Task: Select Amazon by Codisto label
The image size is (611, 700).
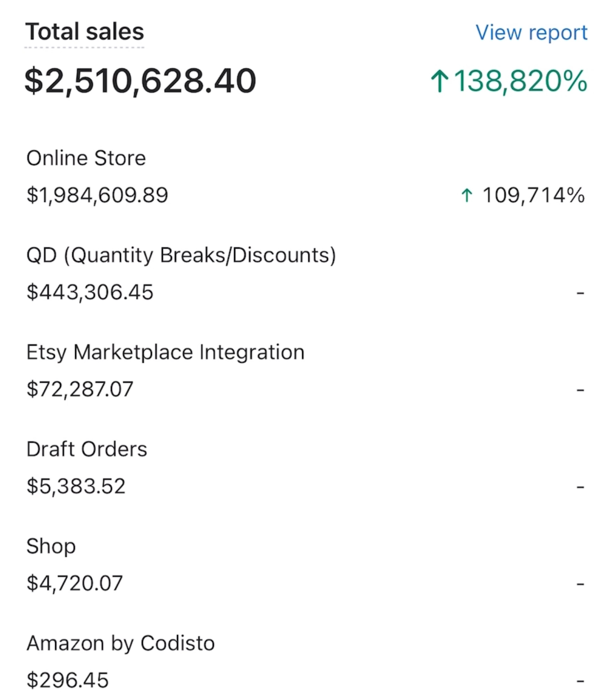Action: [x=121, y=644]
